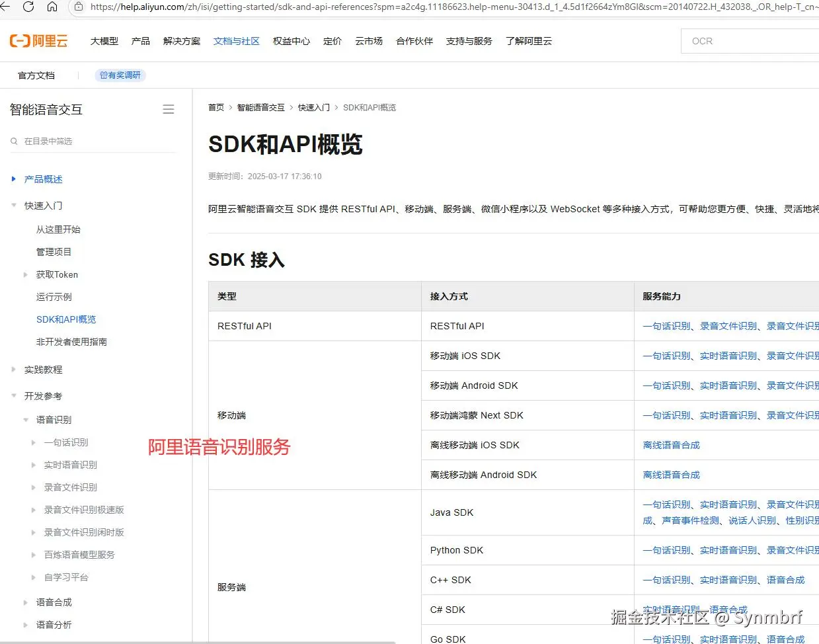The height and width of the screenshot is (644, 819).
Task: Expand the 录音文件识别 arrow
Action: click(34, 487)
